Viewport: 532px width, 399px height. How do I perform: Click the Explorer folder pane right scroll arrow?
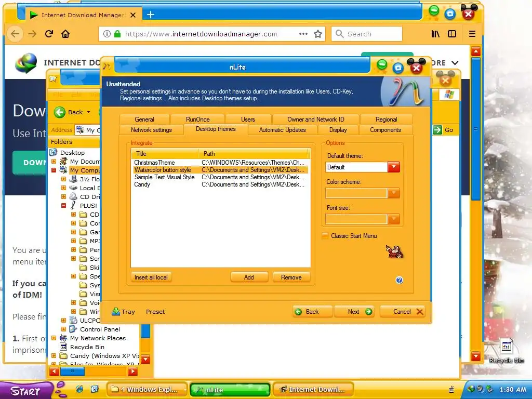tap(132, 371)
